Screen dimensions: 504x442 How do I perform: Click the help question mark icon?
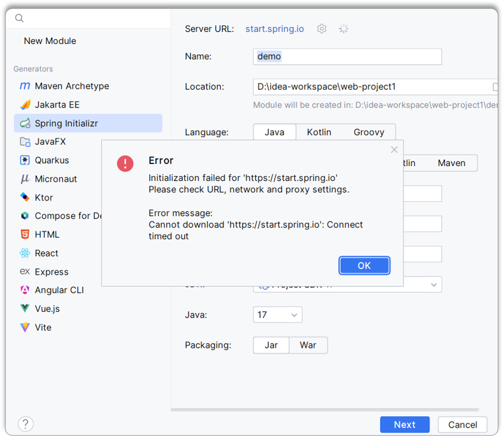click(26, 424)
